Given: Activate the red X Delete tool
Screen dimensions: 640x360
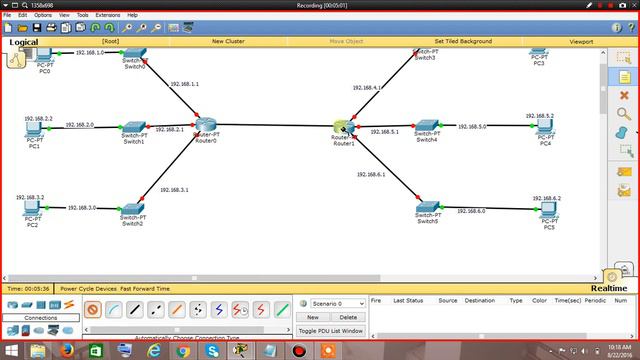Looking at the screenshot, I should point(624,95).
